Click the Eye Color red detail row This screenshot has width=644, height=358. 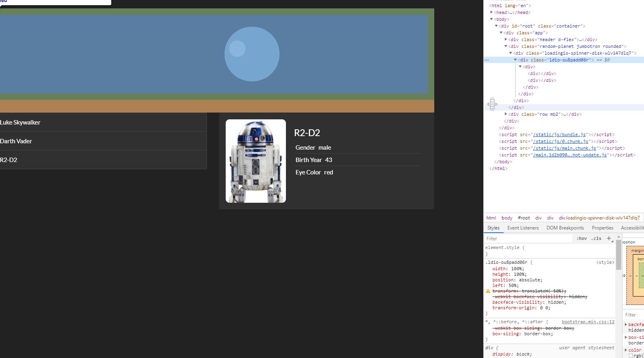[356, 172]
